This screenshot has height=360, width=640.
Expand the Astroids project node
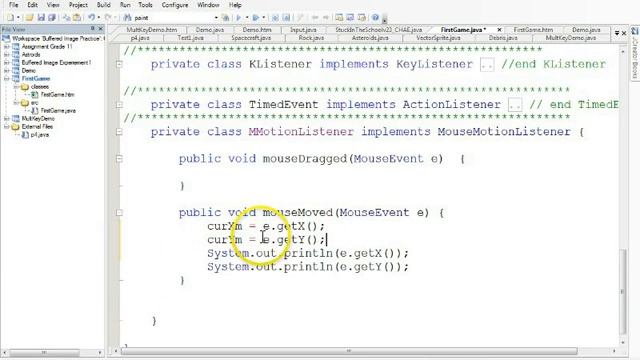tap(7, 54)
